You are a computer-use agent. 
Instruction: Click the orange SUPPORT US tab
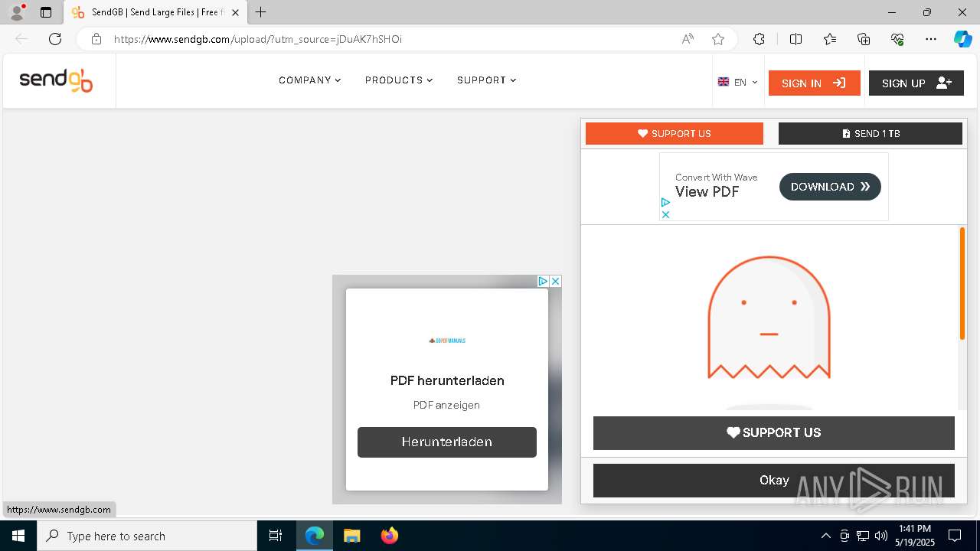coord(675,133)
